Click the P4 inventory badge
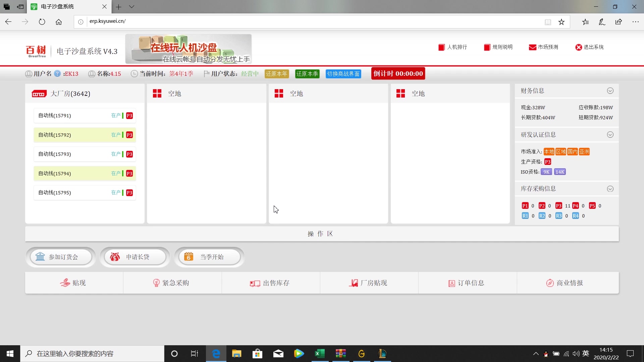 576,206
